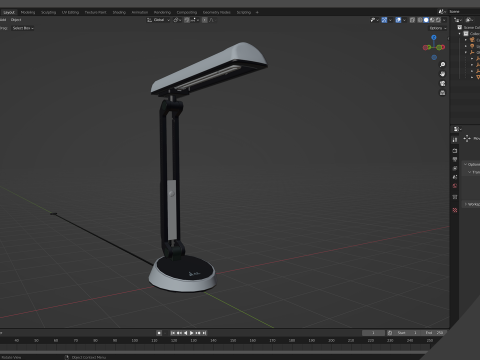
Task: Open the Geometry Nodes workspace tab
Action: pyautogui.click(x=217, y=12)
